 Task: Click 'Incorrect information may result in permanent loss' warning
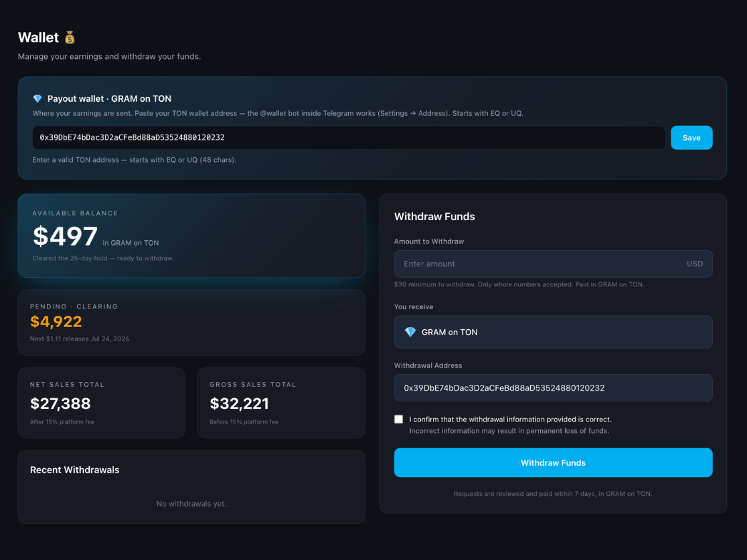pos(509,431)
